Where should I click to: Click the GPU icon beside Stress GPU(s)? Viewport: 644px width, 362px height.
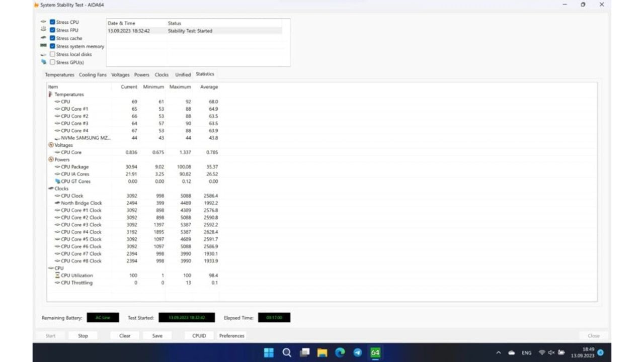tap(45, 61)
